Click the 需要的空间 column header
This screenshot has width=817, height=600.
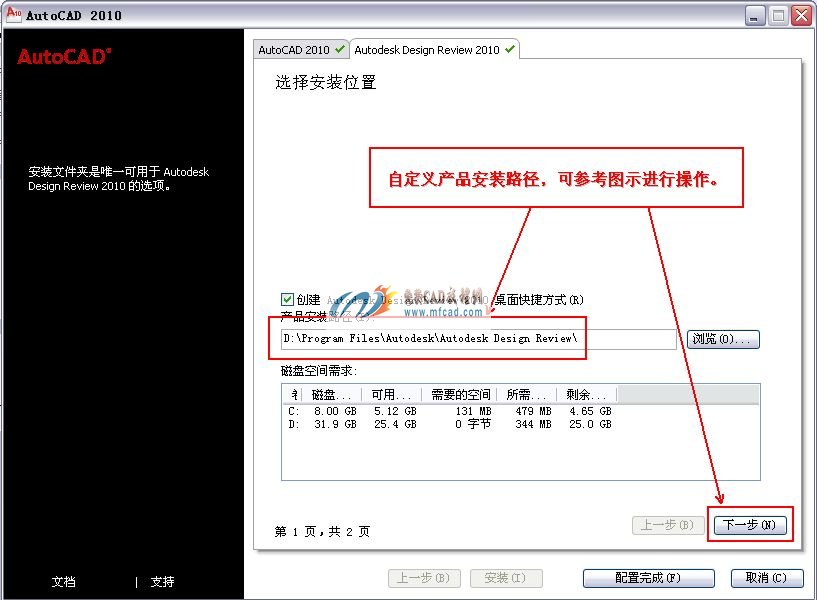click(x=460, y=395)
